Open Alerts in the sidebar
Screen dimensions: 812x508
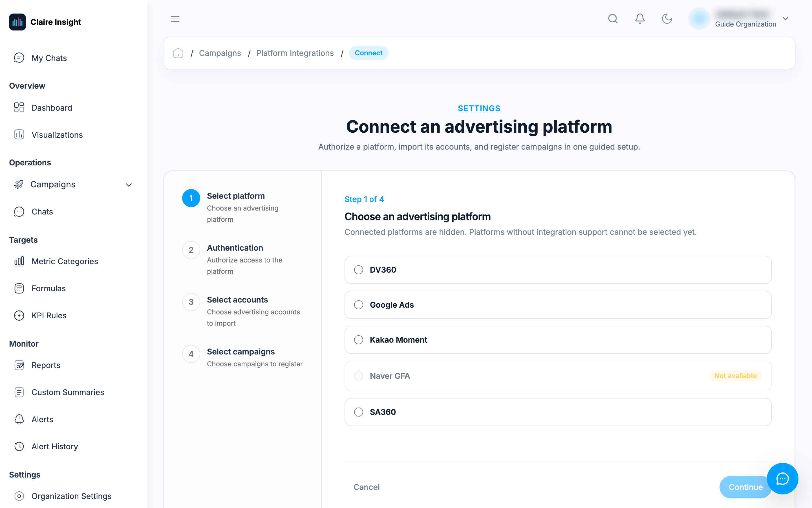[x=42, y=419]
